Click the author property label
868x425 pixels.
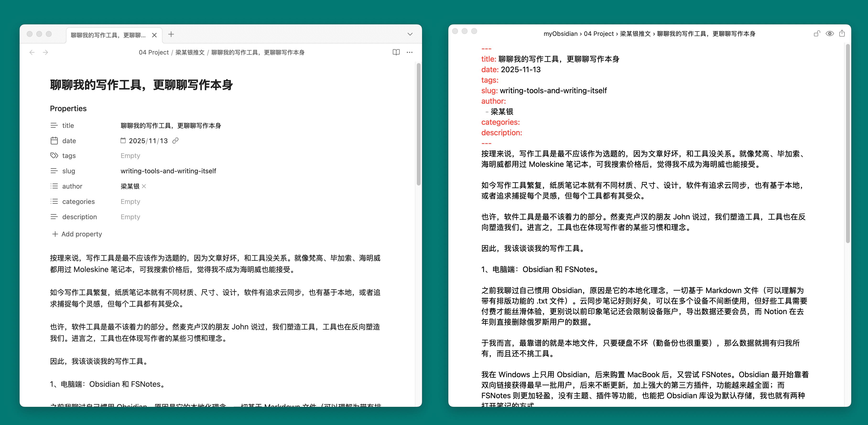point(72,186)
